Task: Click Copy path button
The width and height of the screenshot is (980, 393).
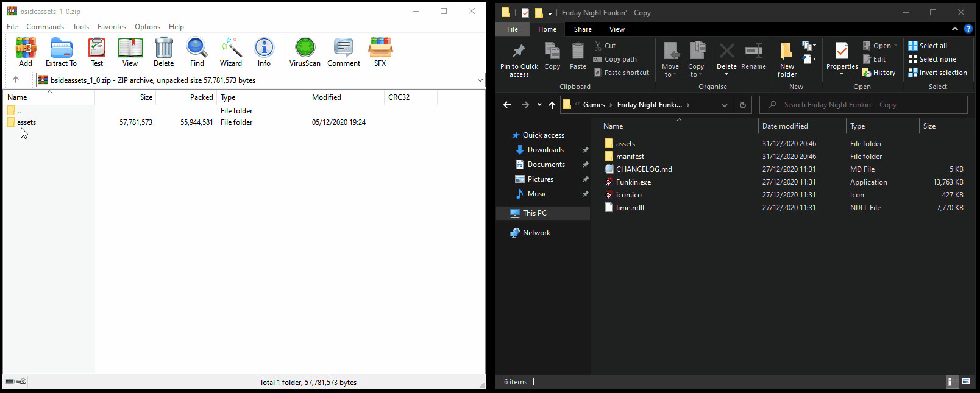Action: coord(615,59)
